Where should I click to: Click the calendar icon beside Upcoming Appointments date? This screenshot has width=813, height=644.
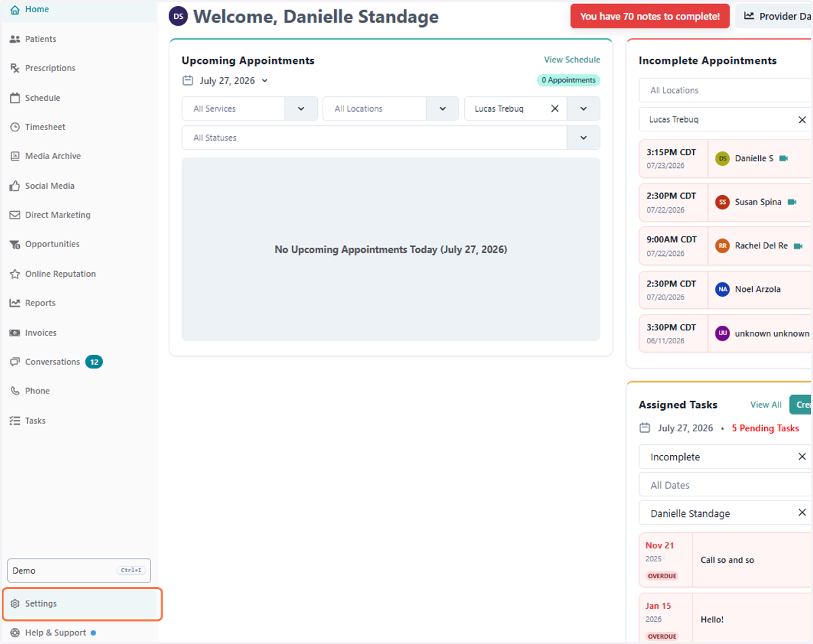(188, 81)
